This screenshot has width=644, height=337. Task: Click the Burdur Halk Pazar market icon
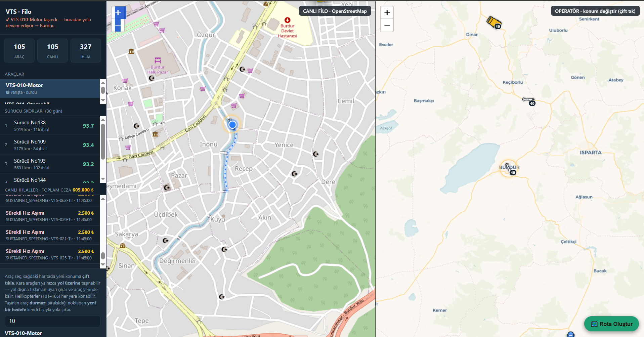point(158,60)
